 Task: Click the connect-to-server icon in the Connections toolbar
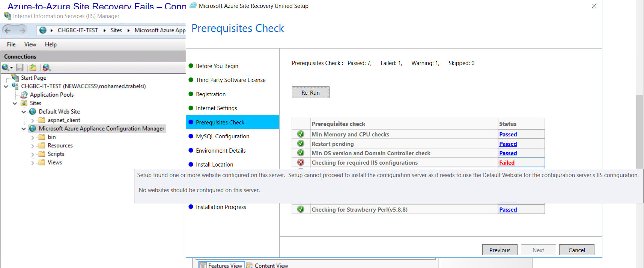click(5, 67)
